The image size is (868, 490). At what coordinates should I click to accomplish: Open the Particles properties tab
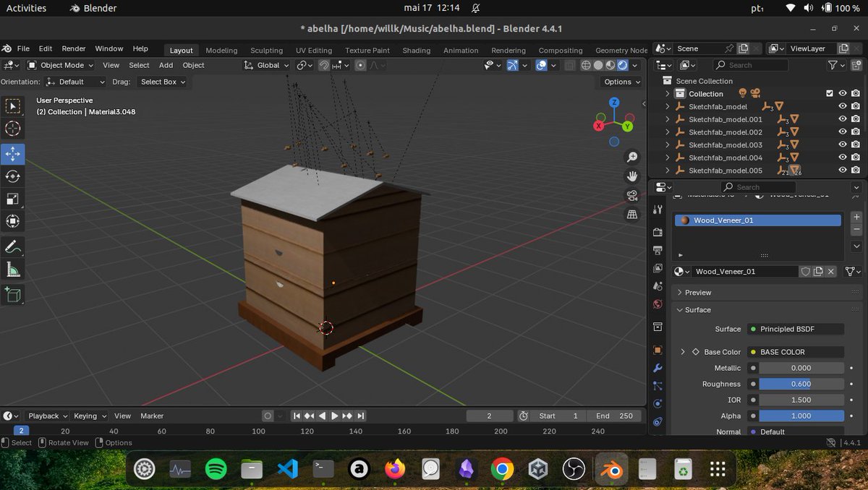[658, 386]
